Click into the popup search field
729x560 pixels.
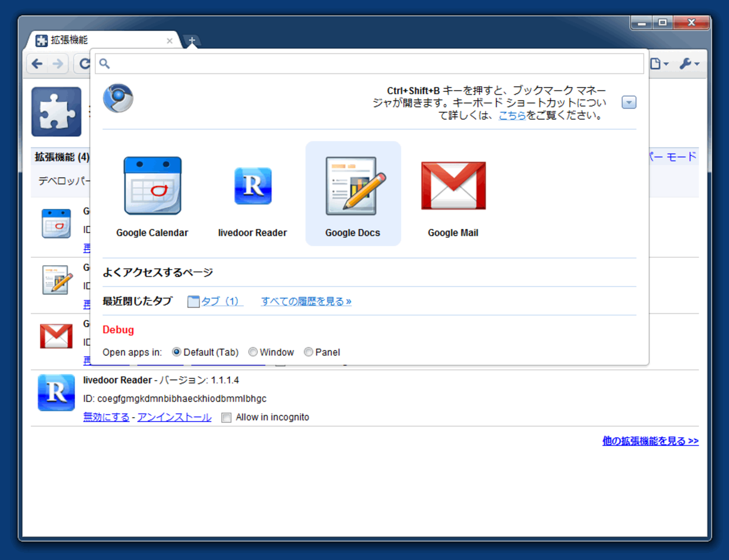[370, 63]
